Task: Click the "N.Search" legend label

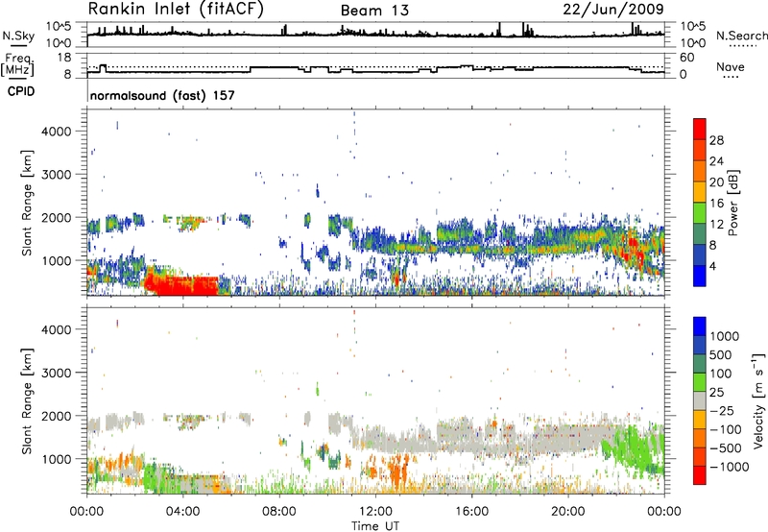Action: (x=741, y=36)
